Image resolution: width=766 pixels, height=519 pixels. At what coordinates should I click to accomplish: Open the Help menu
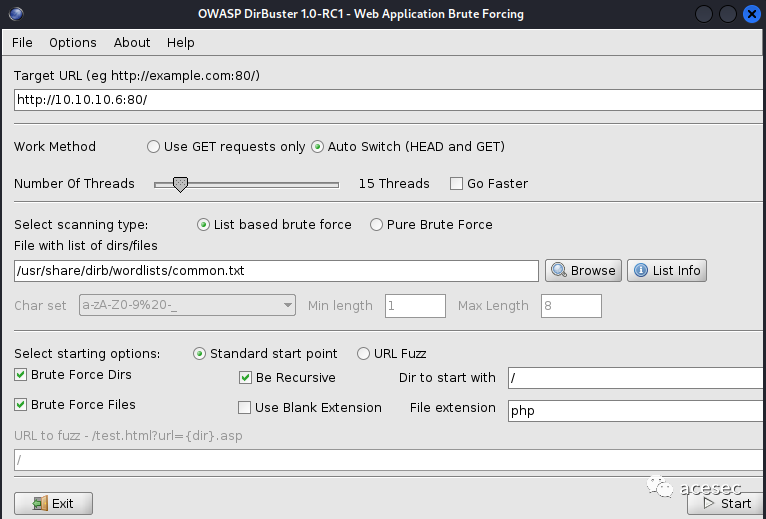pyautogui.click(x=180, y=43)
